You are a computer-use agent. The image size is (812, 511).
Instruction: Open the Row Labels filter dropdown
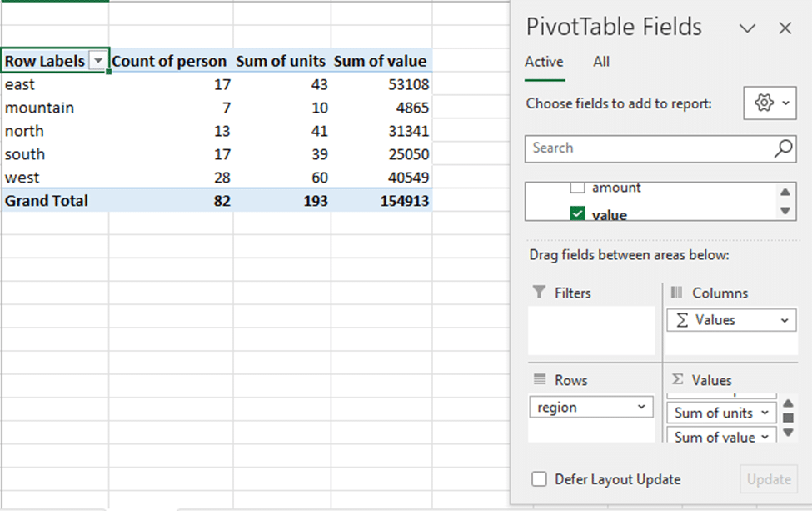tap(97, 61)
